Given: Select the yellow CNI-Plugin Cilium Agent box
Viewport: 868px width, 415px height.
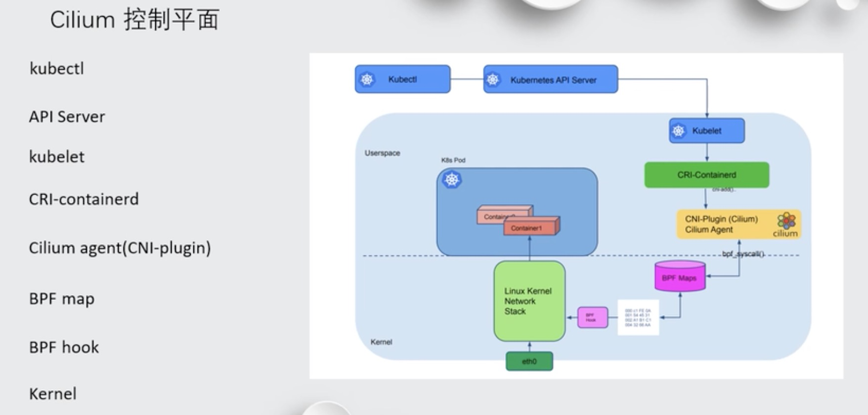Looking at the screenshot, I should 738,224.
